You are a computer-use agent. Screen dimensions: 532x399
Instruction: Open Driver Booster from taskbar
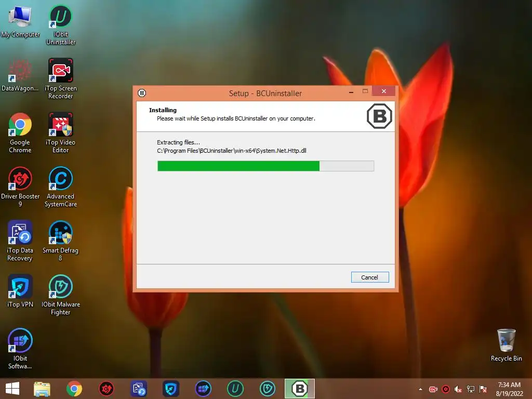click(106, 389)
